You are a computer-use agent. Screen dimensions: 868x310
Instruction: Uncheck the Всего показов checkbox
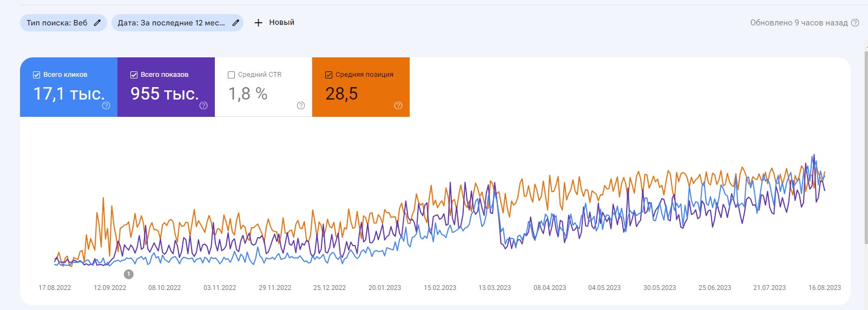134,75
